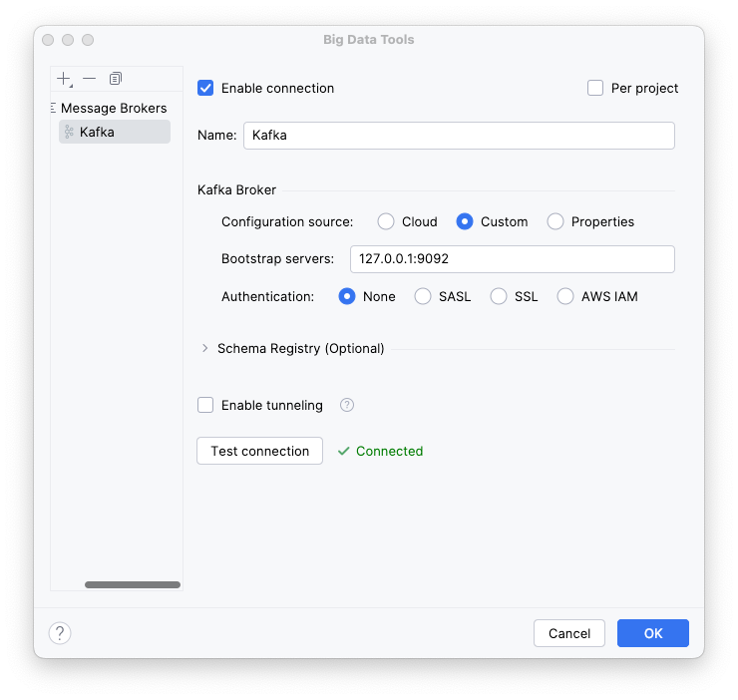Choose SSL authentication
This screenshot has width=738, height=700.
tap(499, 296)
